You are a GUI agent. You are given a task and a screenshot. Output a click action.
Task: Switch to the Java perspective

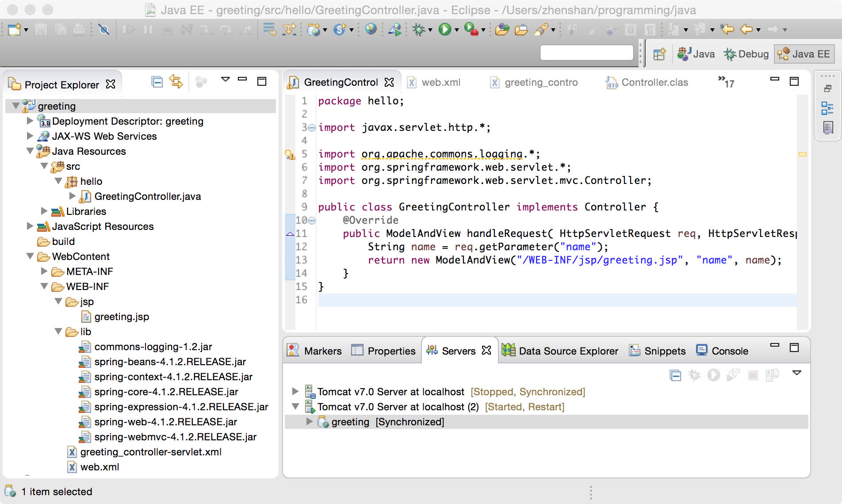[x=696, y=54]
